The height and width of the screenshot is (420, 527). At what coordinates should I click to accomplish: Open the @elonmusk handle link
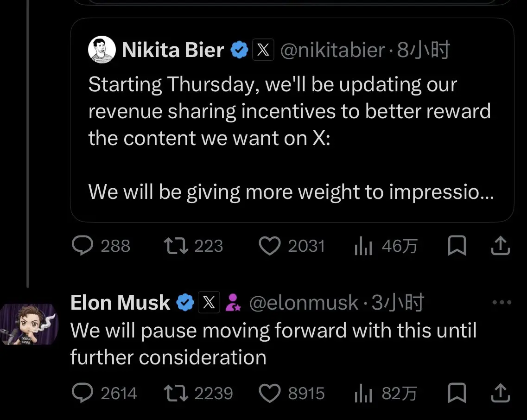[304, 303]
